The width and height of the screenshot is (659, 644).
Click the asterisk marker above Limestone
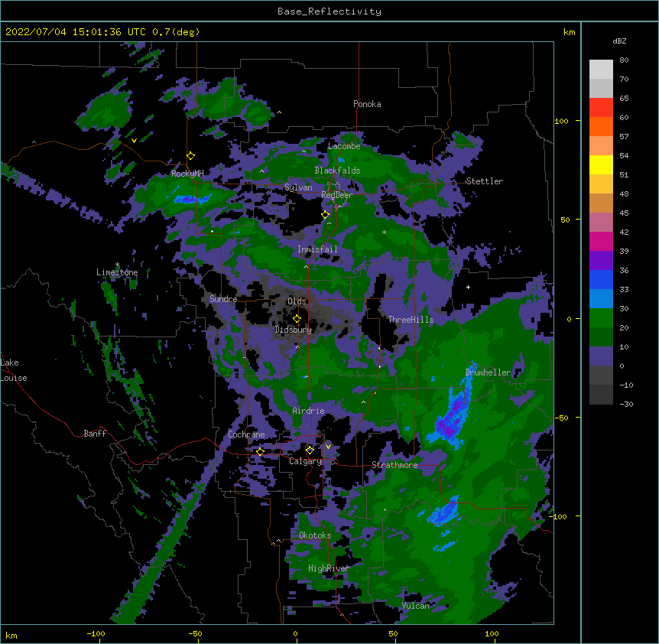[x=117, y=265]
